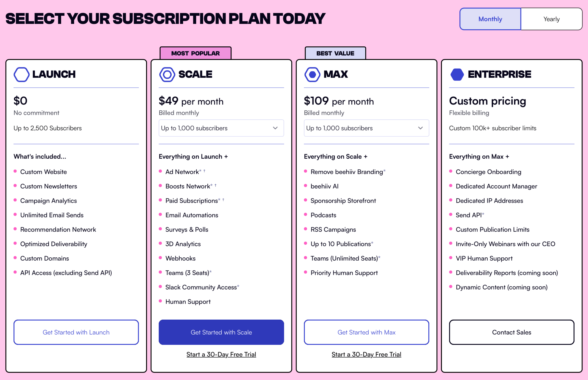
Task: Start a 30-Day Free Trial under Scale
Action: [x=221, y=354]
